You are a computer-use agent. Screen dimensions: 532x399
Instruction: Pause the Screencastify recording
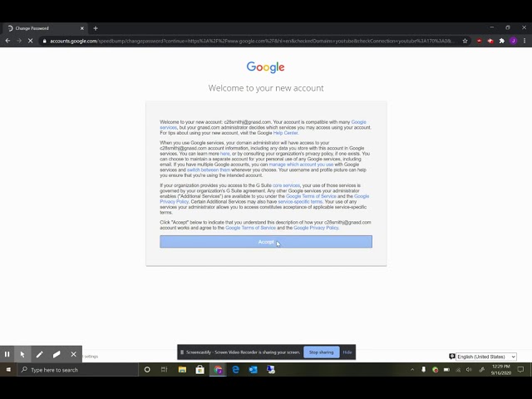tap(7, 354)
